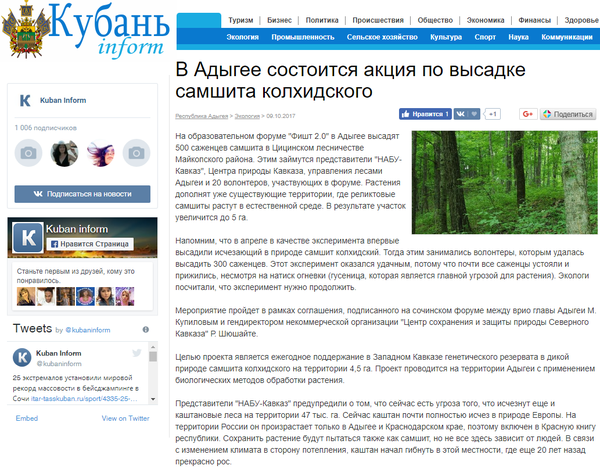
Task: Open first Facebook friend photo thumbnail
Action: pos(26,296)
